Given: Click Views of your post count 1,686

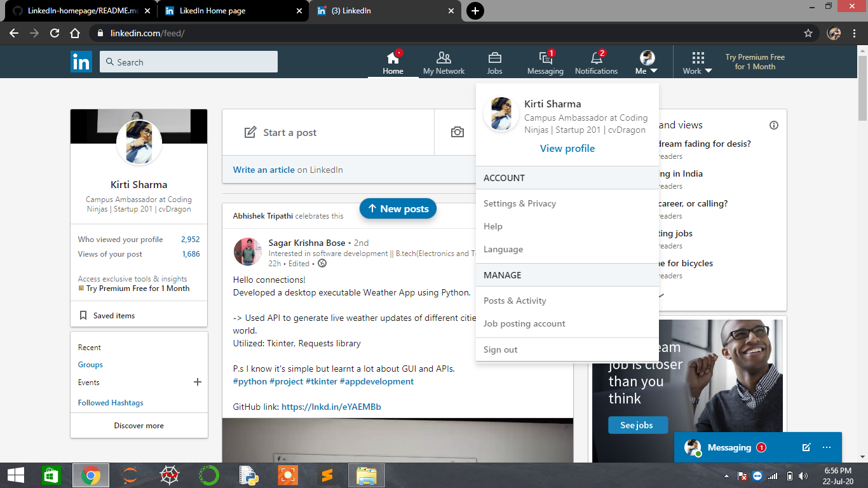Looking at the screenshot, I should click(191, 254).
